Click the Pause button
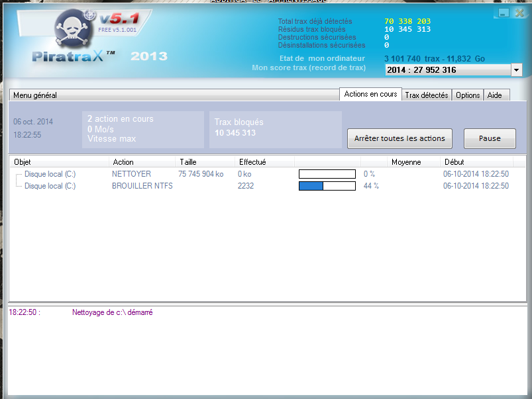This screenshot has height=399, width=532. [490, 138]
